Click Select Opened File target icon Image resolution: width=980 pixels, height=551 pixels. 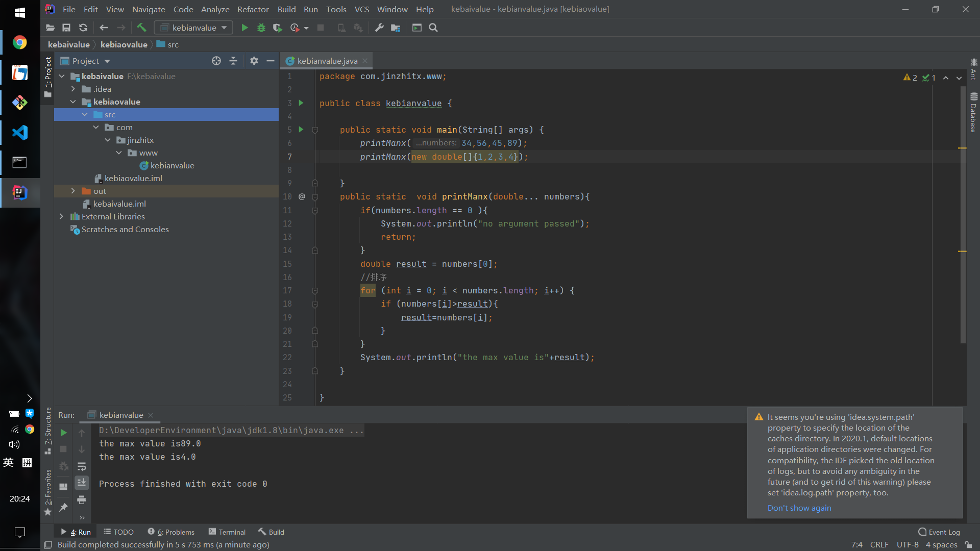click(x=216, y=61)
